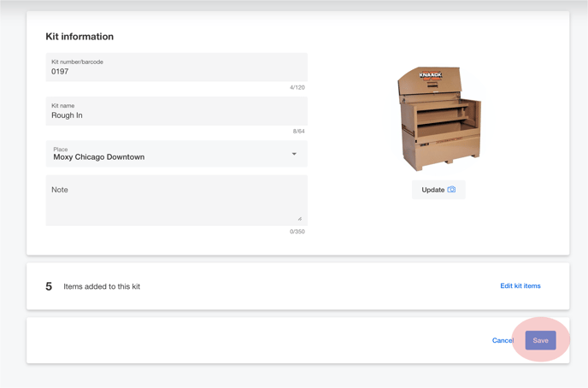Click the 4/120 character counter
Image resolution: width=588 pixels, height=388 pixels.
click(297, 87)
